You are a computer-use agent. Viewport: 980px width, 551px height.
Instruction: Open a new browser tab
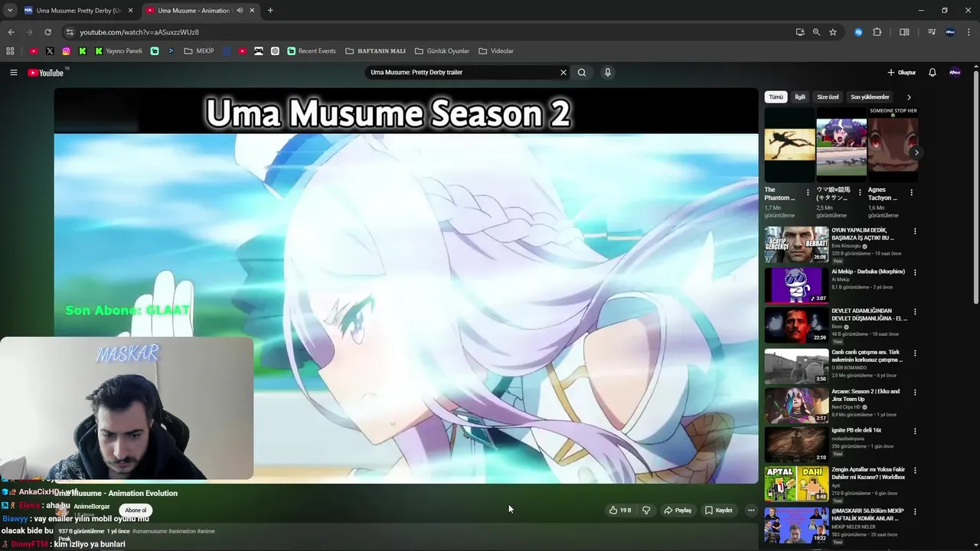tap(270, 11)
